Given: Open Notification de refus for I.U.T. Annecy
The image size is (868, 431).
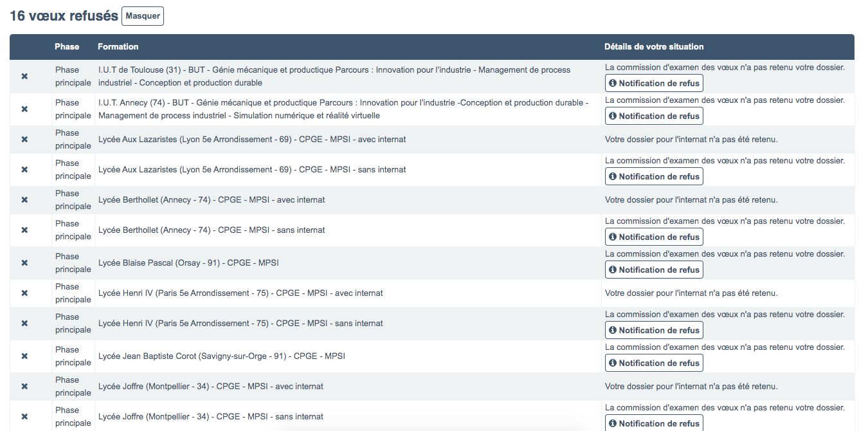Looking at the screenshot, I should coord(654,116).
